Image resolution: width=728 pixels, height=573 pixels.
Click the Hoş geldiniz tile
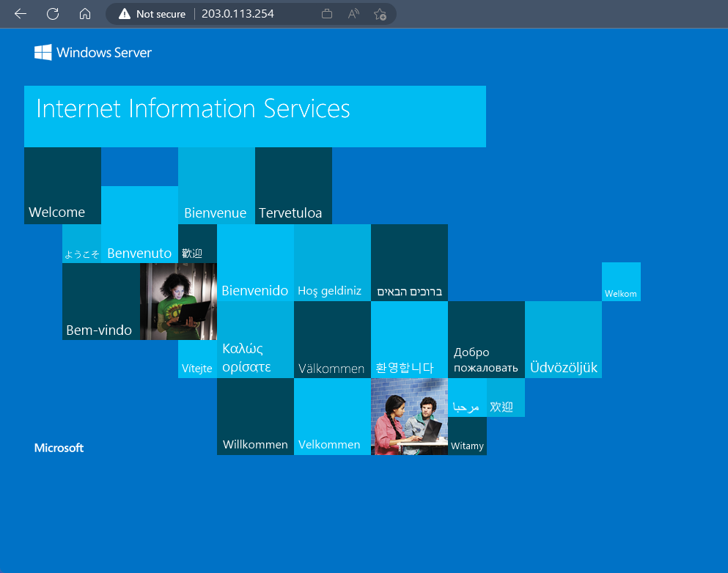[332, 262]
